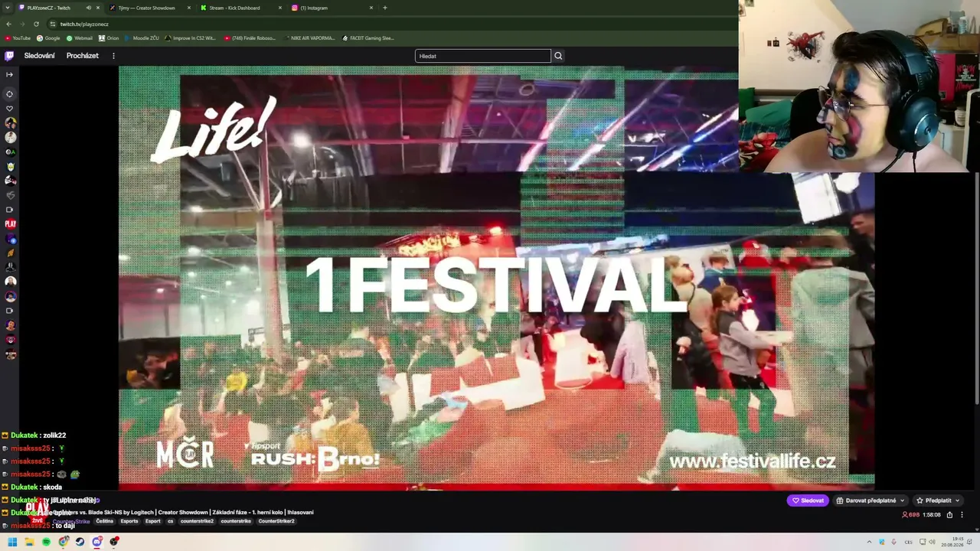Open the Finále Roboso... bookmark

point(250,38)
